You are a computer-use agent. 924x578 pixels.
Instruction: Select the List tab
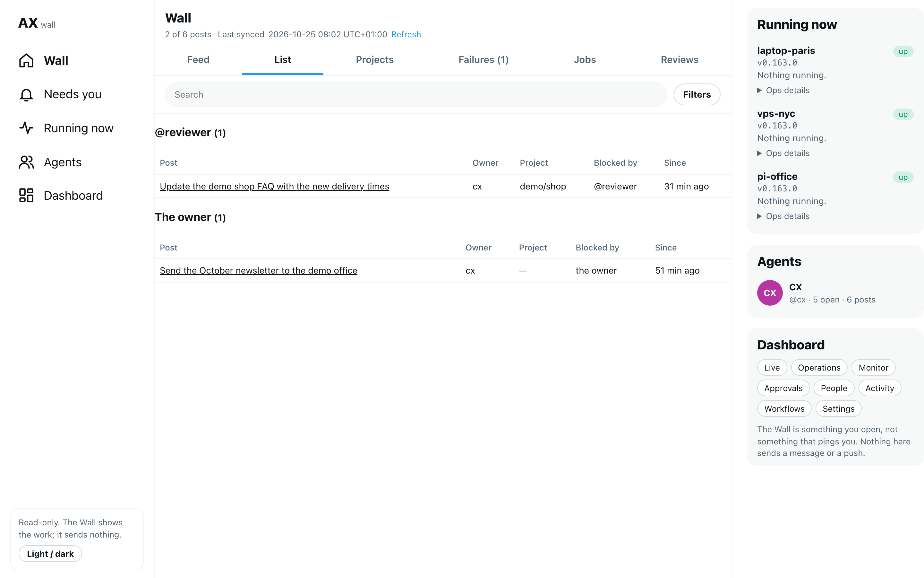point(283,60)
